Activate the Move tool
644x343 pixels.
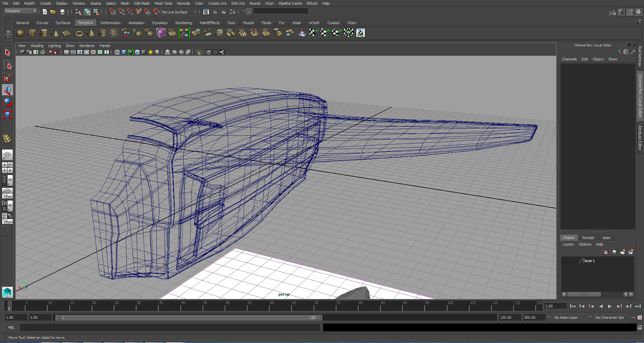coord(7,90)
